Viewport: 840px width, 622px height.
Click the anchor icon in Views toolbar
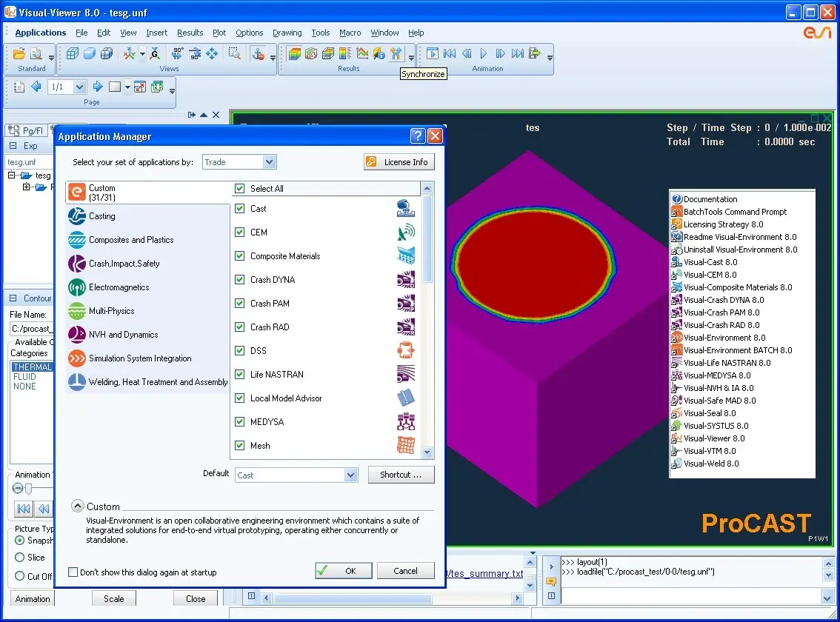(x=259, y=53)
